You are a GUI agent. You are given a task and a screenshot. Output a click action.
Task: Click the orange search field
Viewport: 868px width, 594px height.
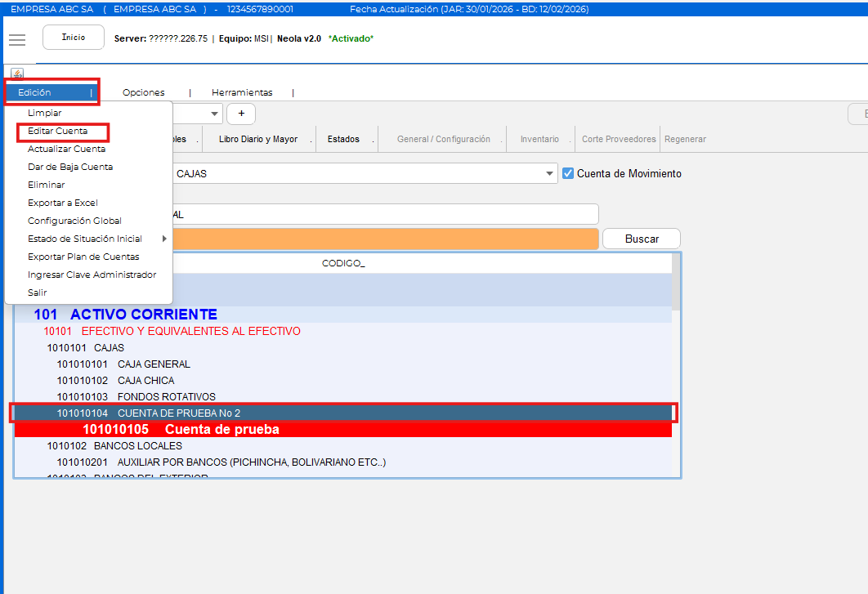384,239
